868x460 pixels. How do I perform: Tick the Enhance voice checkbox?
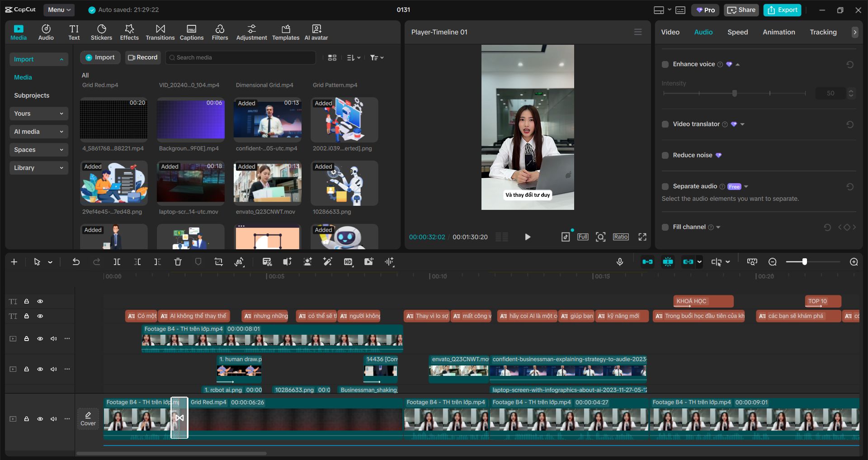pos(665,64)
